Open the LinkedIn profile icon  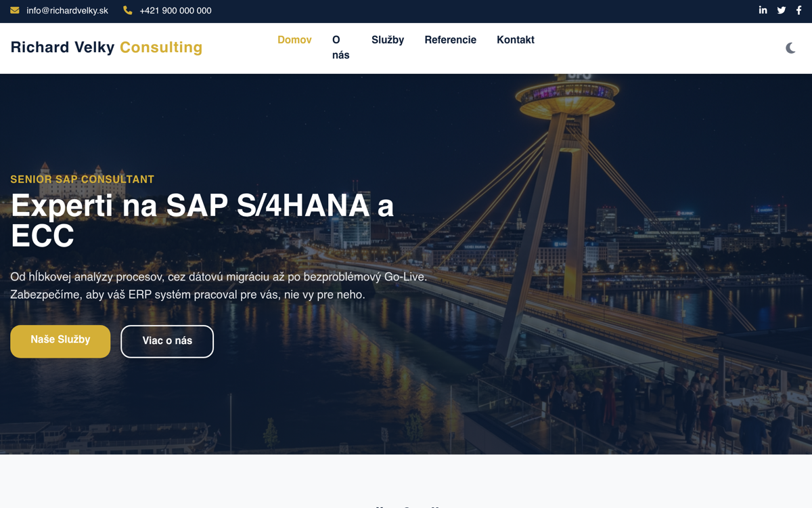coord(763,10)
